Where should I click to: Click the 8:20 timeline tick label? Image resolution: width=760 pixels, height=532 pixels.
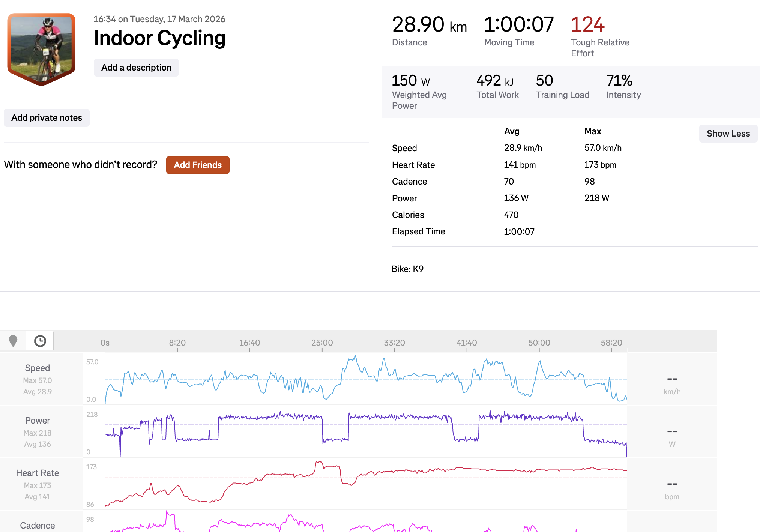pyautogui.click(x=177, y=343)
